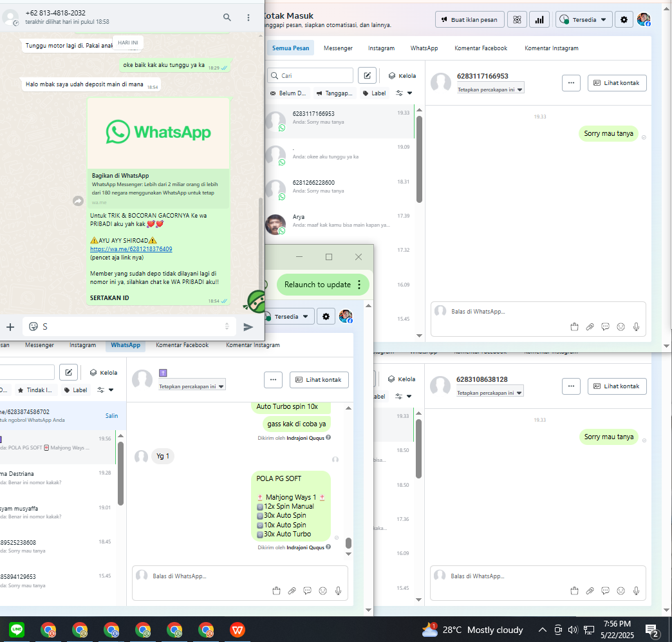Click the shopping bag icon in 6283117166953 reply box
The image size is (672, 642).
(574, 326)
